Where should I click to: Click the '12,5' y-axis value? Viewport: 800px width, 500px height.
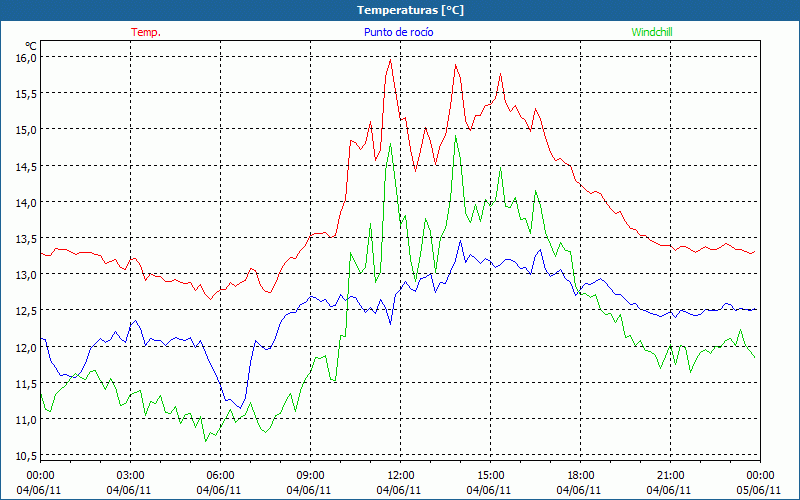tap(26, 311)
